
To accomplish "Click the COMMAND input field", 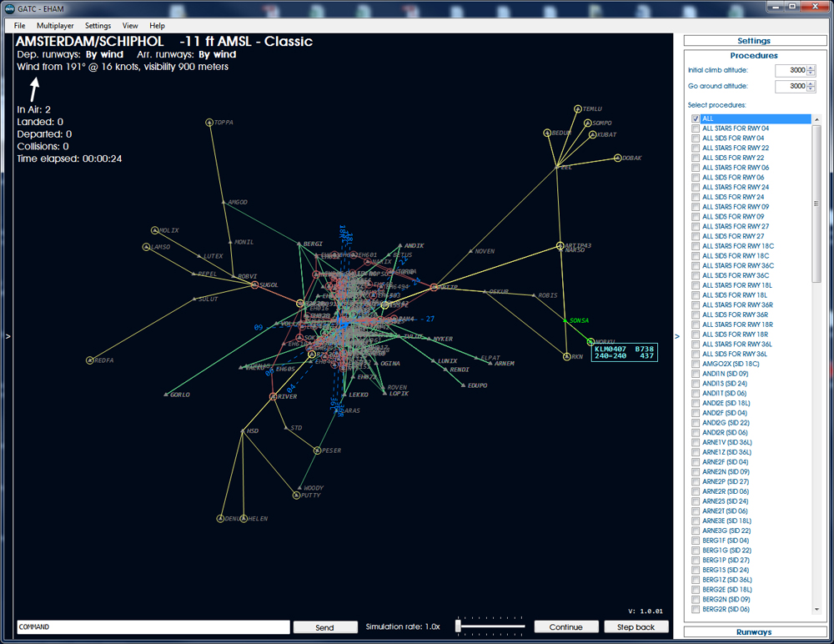I will (x=153, y=627).
